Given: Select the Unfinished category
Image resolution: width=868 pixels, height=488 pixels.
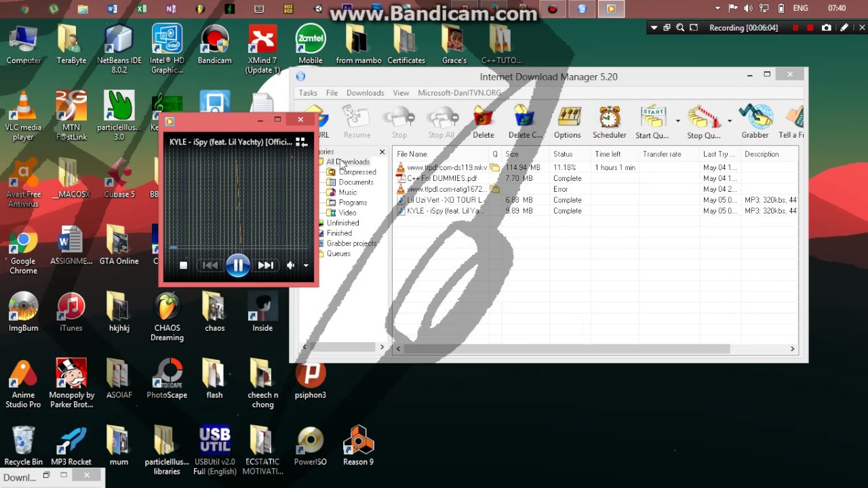Looking at the screenshot, I should point(342,223).
